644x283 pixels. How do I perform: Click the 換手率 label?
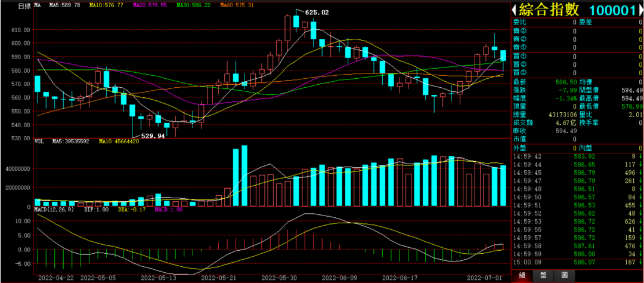click(x=589, y=122)
